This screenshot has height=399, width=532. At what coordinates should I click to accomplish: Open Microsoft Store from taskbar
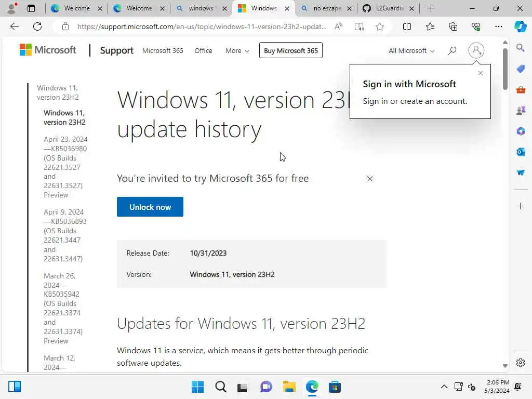click(x=335, y=387)
